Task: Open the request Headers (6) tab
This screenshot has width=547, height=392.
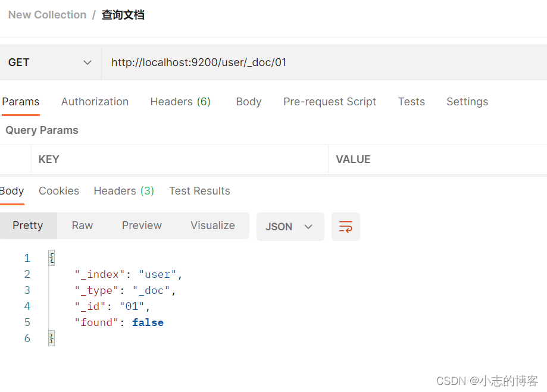Action: [x=180, y=102]
